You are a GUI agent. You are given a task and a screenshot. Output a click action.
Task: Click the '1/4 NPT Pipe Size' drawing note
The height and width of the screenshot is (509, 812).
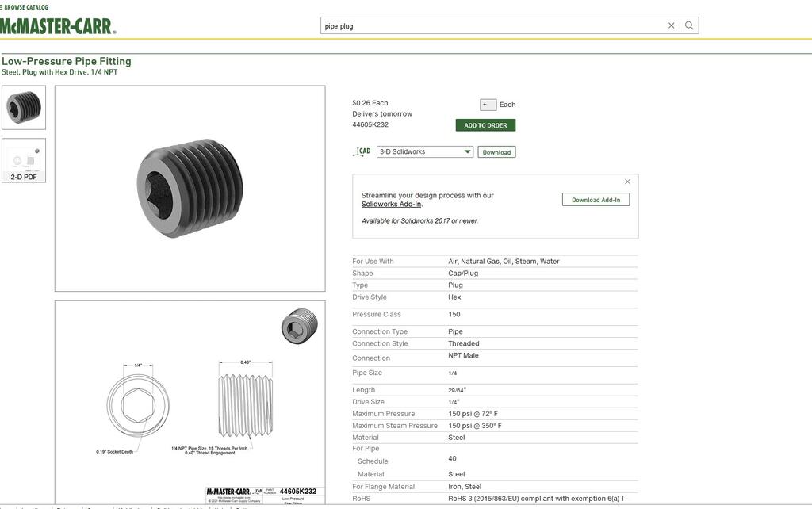point(210,450)
